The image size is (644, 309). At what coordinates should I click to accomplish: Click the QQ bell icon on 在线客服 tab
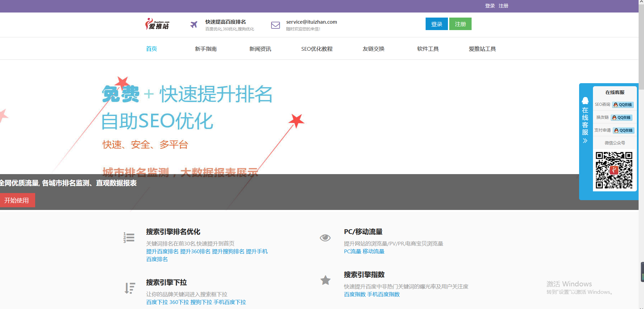coord(585,101)
